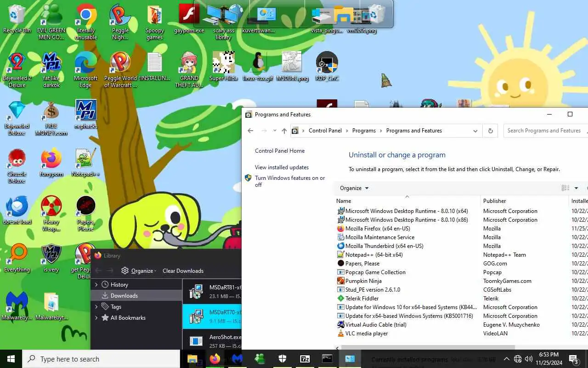Select the Bejeweled Deluxe diamond shortcut
The image size is (588, 368).
pos(17,118)
